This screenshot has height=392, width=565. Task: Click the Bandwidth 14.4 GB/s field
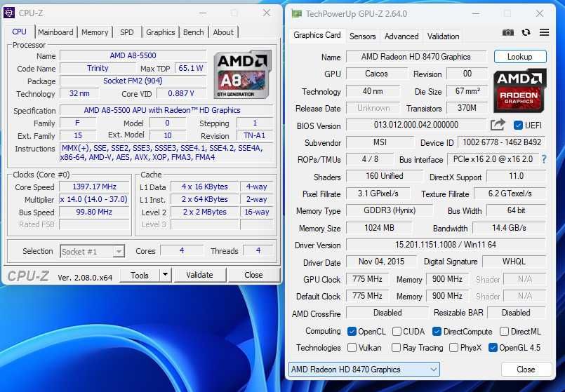[x=509, y=228]
